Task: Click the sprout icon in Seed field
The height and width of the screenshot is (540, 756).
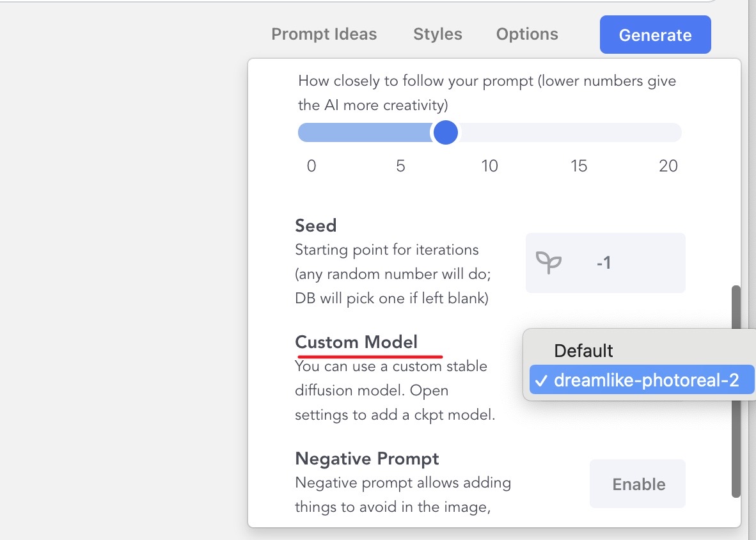Action: coord(549,263)
